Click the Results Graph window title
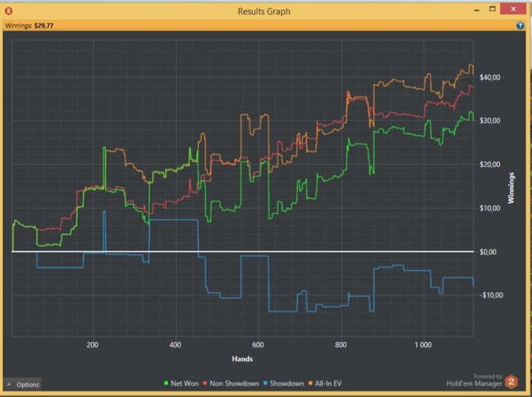This screenshot has height=397, width=532. [x=264, y=11]
